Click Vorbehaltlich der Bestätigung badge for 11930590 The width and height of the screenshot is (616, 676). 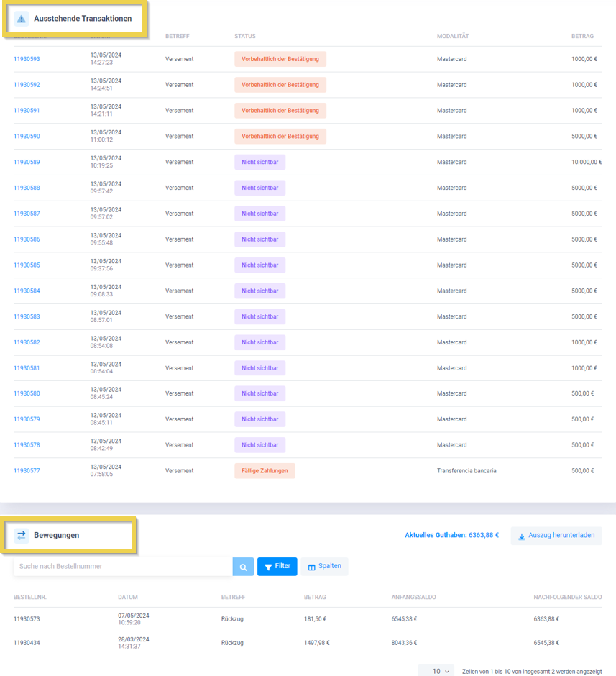click(x=280, y=137)
